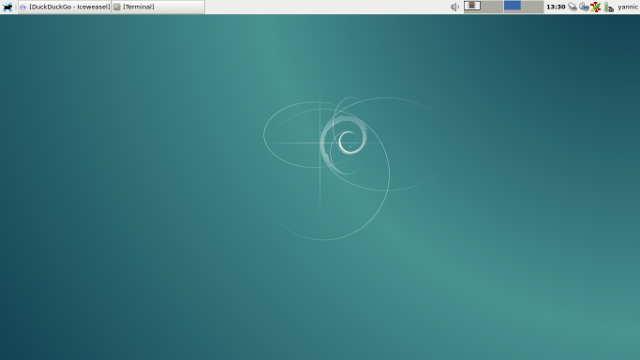Click the 13:30 panel clock

click(x=556, y=7)
